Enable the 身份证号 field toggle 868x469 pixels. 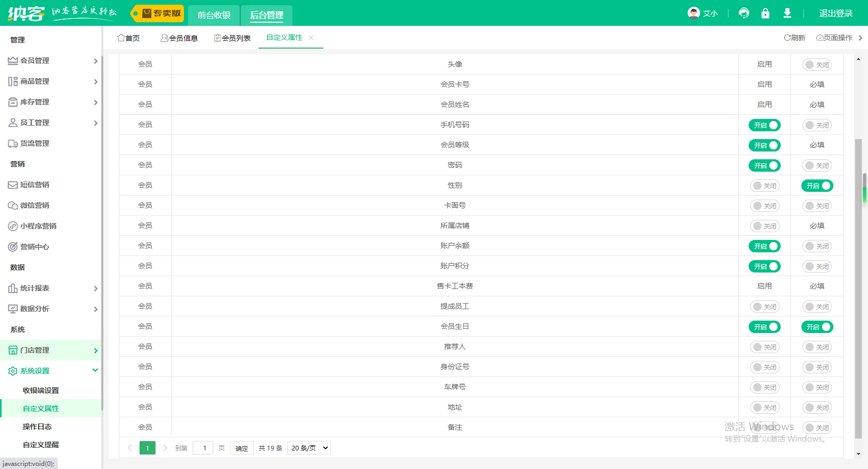pos(764,367)
